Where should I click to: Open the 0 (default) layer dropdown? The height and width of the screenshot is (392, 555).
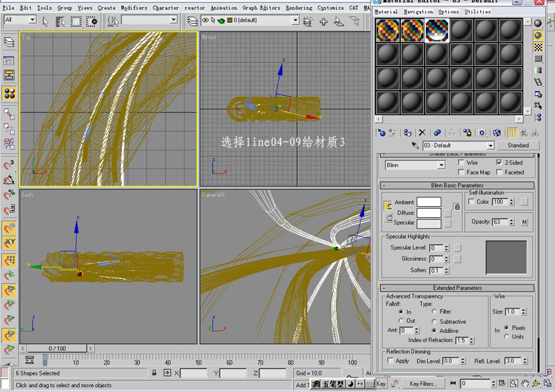296,20
